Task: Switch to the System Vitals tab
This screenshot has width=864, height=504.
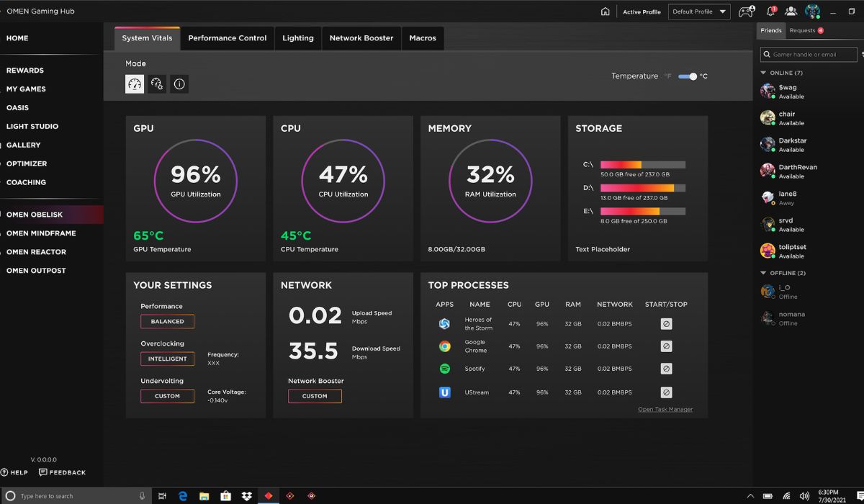Action: click(147, 38)
